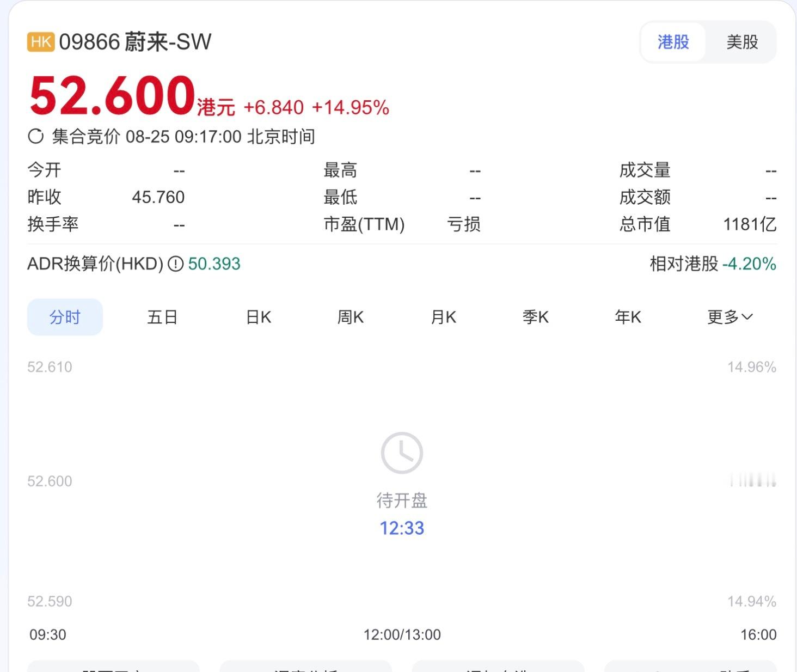Click the price change +6.840
The image size is (797, 672).
[x=274, y=108]
